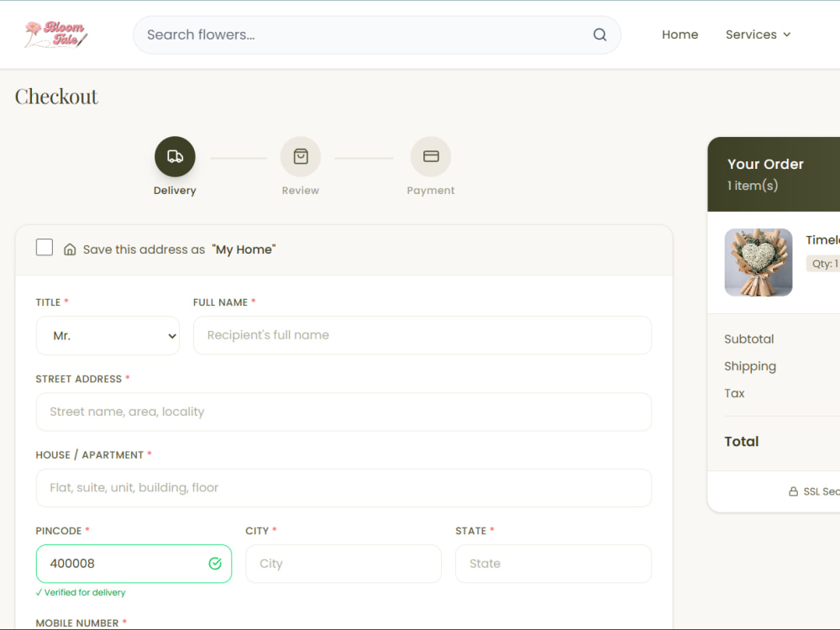Click the home icon beside Save address

tap(70, 249)
